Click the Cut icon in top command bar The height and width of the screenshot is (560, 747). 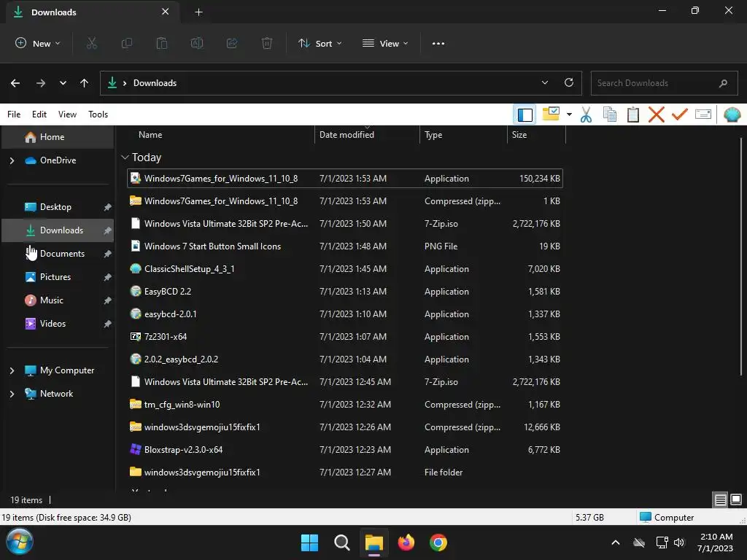tap(91, 43)
